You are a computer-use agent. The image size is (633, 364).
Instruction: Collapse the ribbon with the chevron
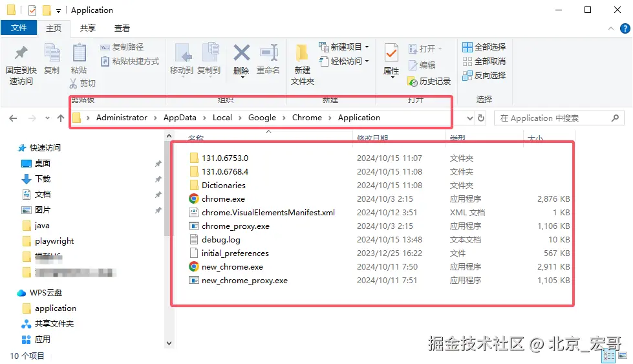611,28
